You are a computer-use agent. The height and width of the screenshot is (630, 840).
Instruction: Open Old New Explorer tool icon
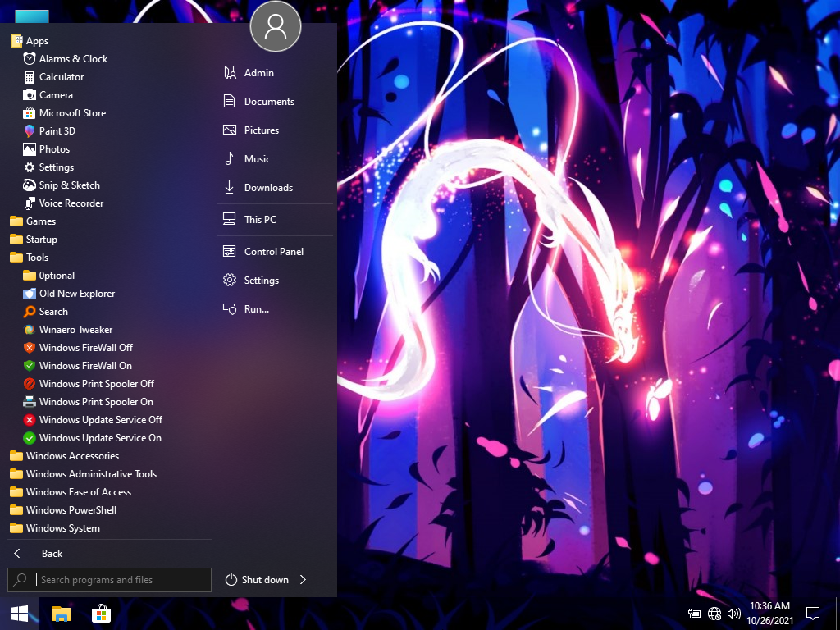30,294
